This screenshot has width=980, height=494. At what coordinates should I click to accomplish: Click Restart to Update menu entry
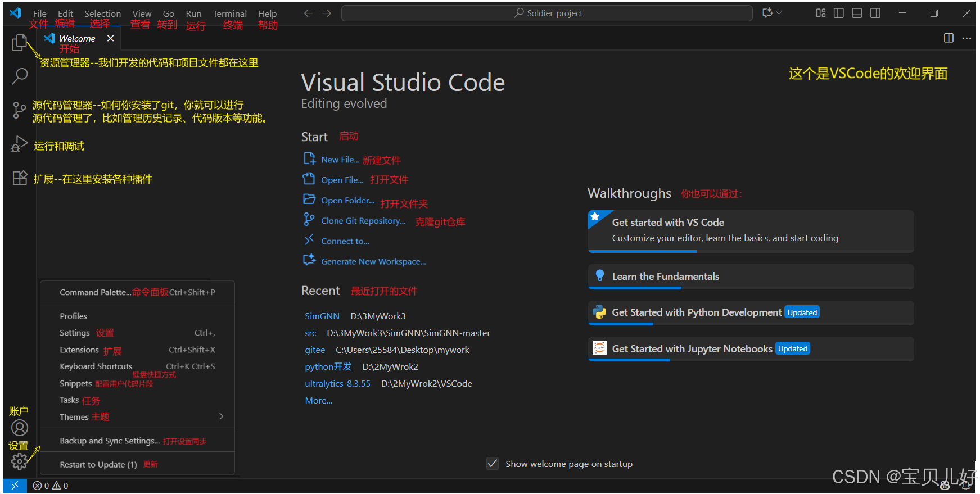pyautogui.click(x=137, y=464)
